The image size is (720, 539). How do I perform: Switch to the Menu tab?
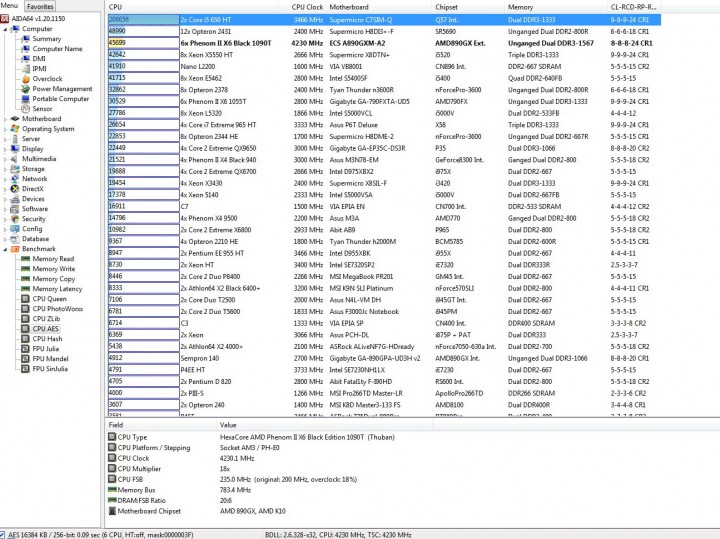coord(9,6)
